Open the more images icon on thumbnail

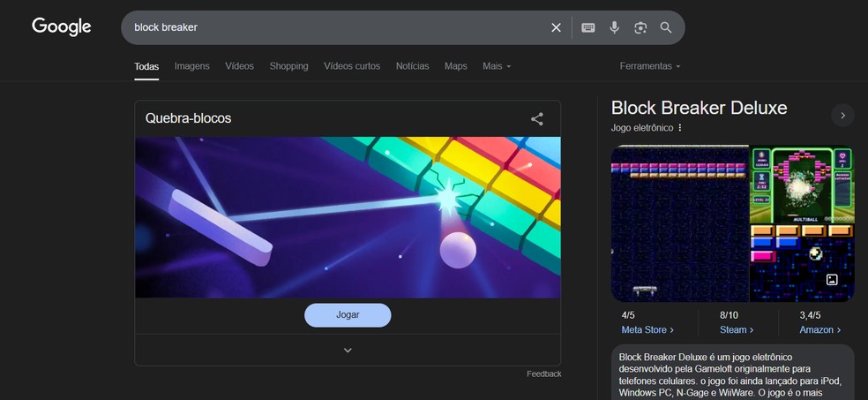(x=832, y=280)
